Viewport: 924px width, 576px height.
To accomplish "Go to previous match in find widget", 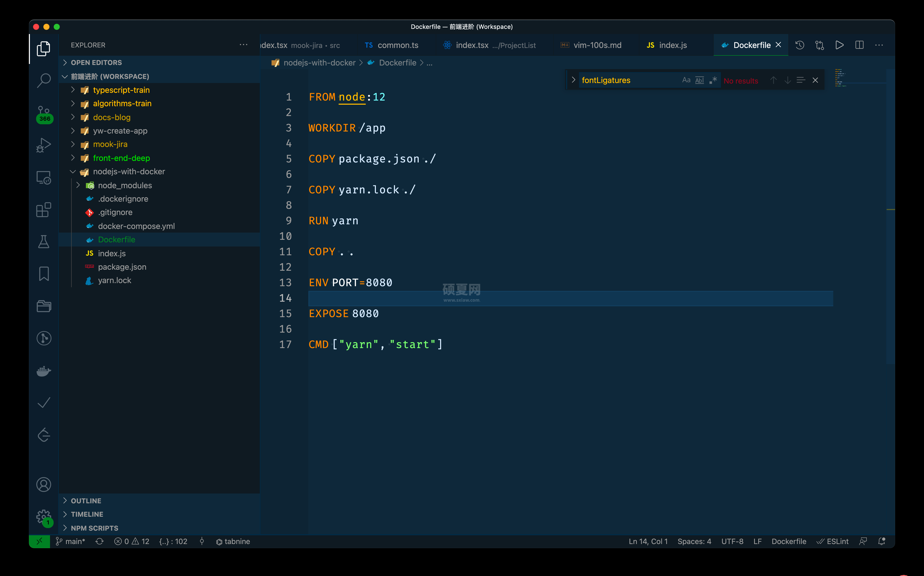I will click(773, 80).
